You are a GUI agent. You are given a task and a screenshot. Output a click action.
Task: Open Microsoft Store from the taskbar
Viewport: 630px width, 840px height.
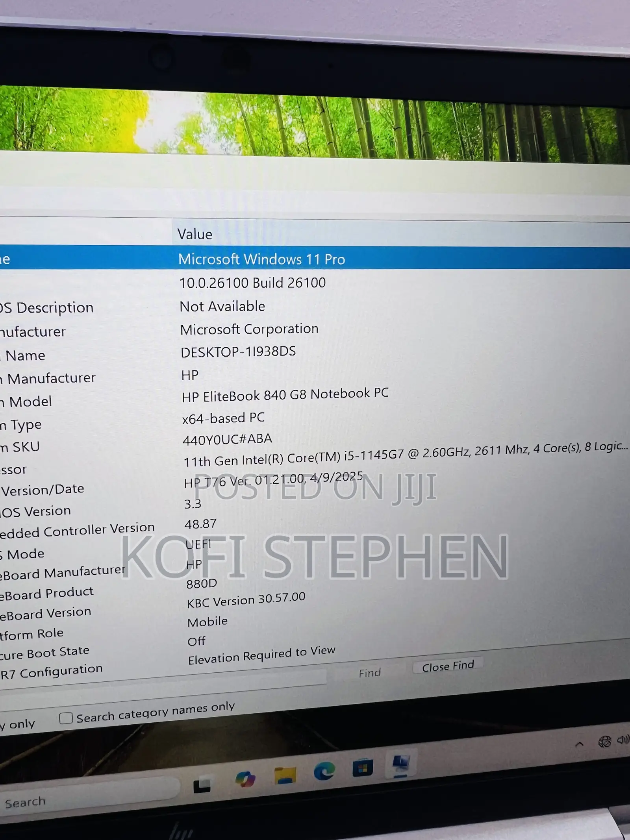363,768
